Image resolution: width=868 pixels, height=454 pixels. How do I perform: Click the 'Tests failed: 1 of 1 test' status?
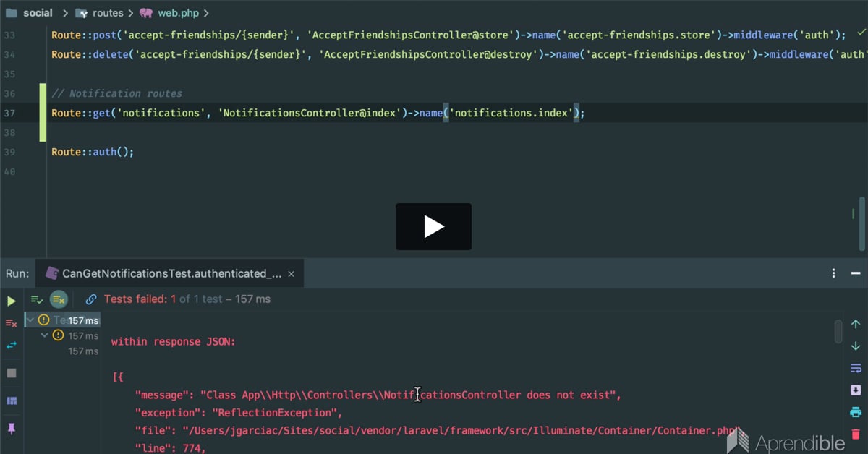187,299
